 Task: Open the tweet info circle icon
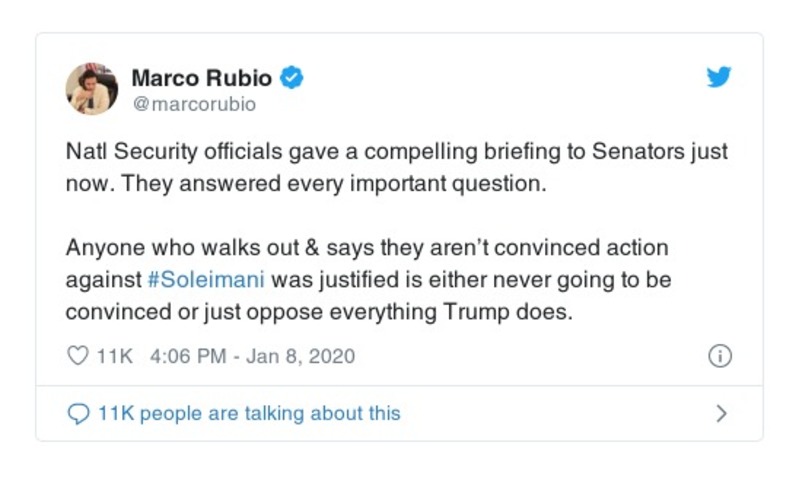click(x=719, y=356)
